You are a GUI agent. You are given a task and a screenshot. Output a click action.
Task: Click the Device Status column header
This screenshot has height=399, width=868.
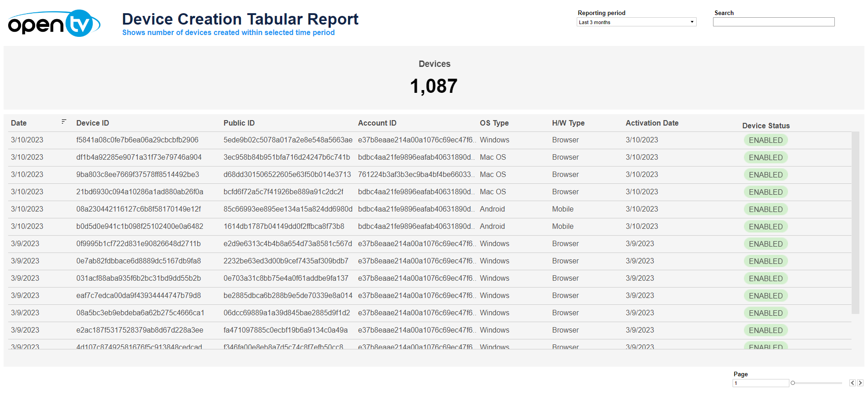click(766, 126)
